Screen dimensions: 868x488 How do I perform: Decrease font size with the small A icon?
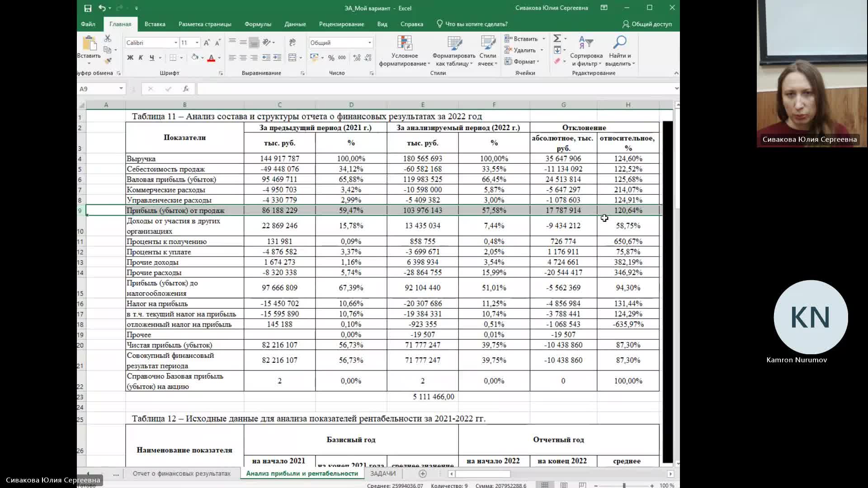(x=217, y=42)
